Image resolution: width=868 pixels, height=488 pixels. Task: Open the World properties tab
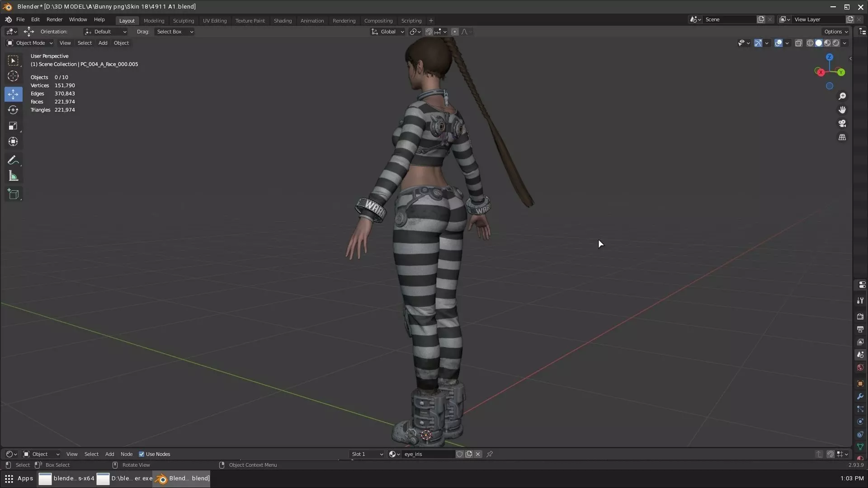860,367
